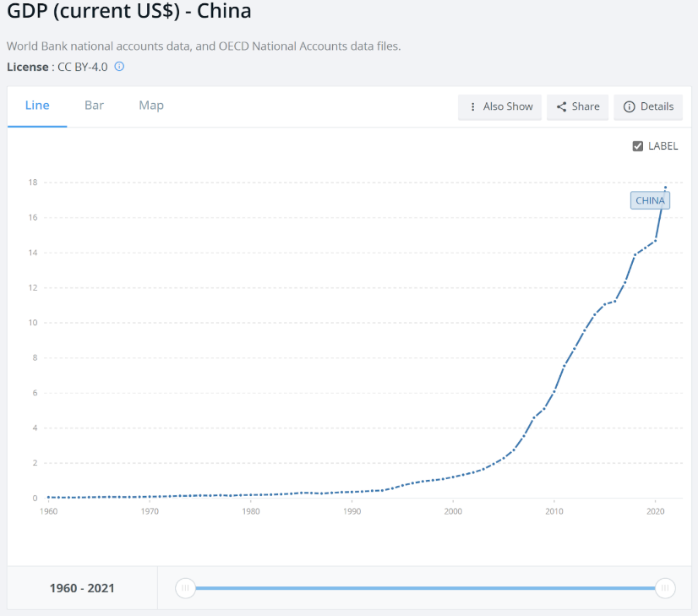The width and height of the screenshot is (698, 616).
Task: Click the y-axis label 10
Action: coord(33,323)
